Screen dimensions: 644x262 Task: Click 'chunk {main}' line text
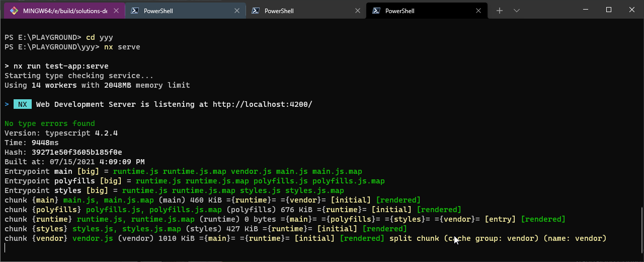pyautogui.click(x=212, y=200)
